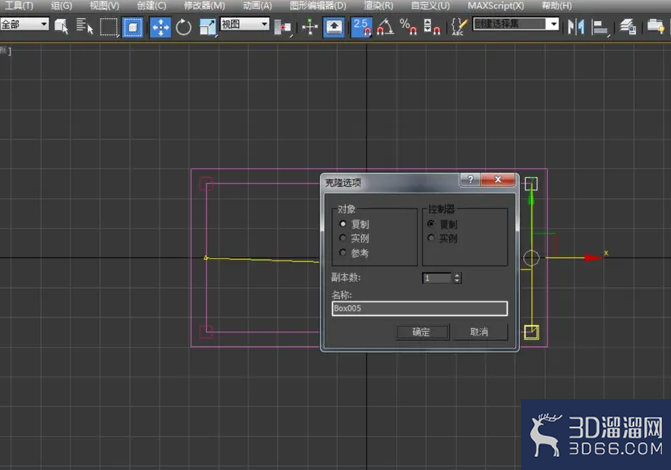This screenshot has width=671, height=470.
Task: Open the 渲染(R) menu
Action: tap(379, 6)
